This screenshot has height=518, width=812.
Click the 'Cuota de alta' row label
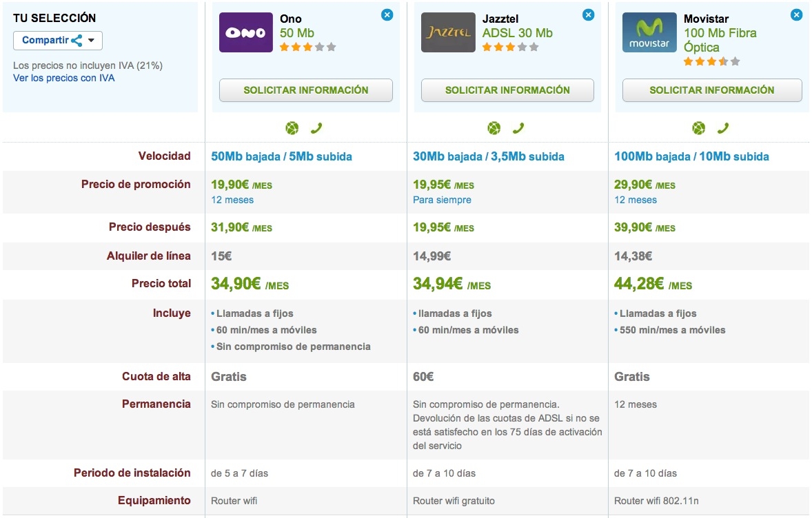point(156,377)
